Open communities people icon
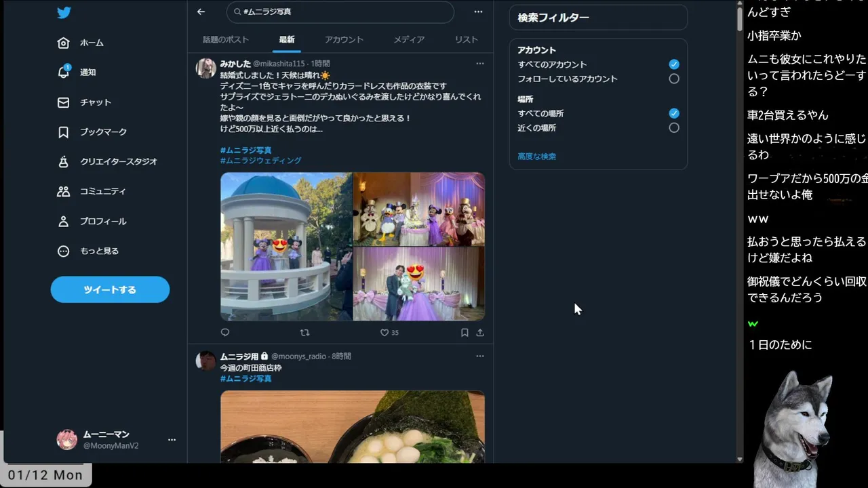Screen dimensions: 868x488 (63, 191)
